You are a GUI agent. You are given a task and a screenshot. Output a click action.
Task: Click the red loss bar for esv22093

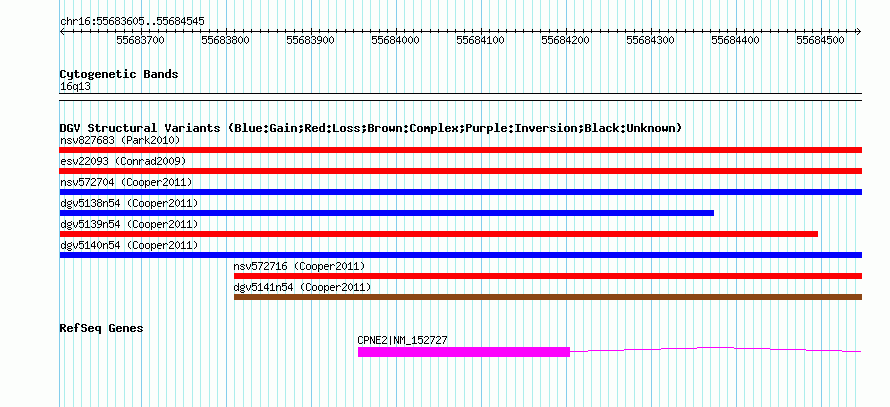461,171
